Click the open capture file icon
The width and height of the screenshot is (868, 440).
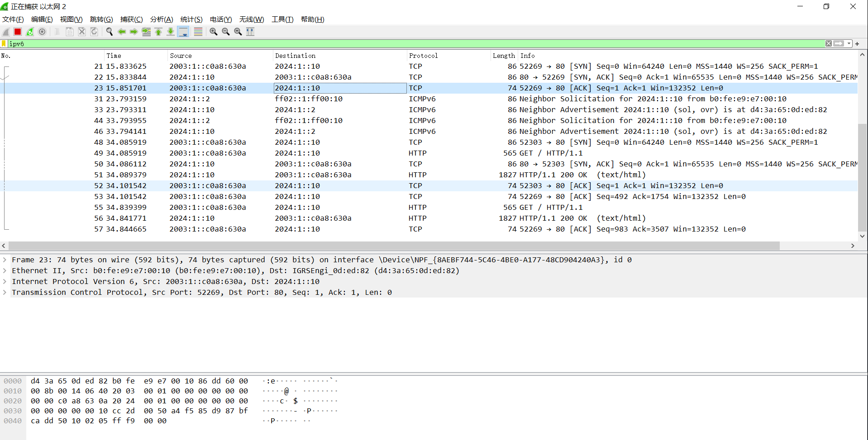[x=57, y=32]
